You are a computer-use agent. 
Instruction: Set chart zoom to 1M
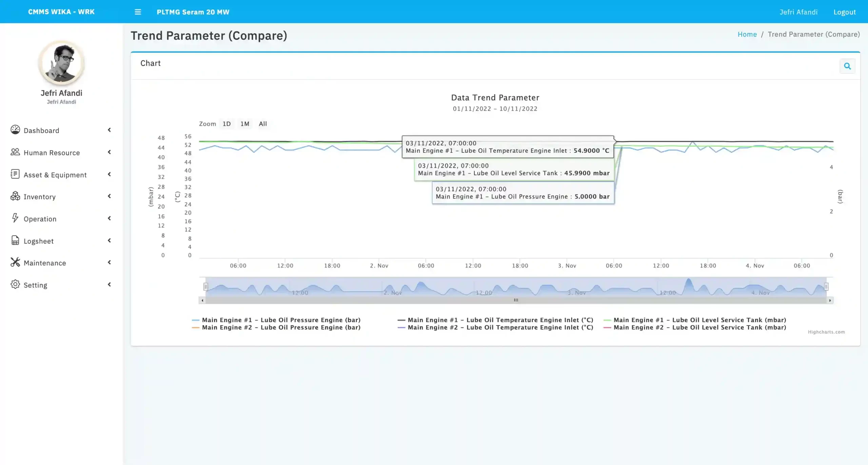tap(245, 124)
